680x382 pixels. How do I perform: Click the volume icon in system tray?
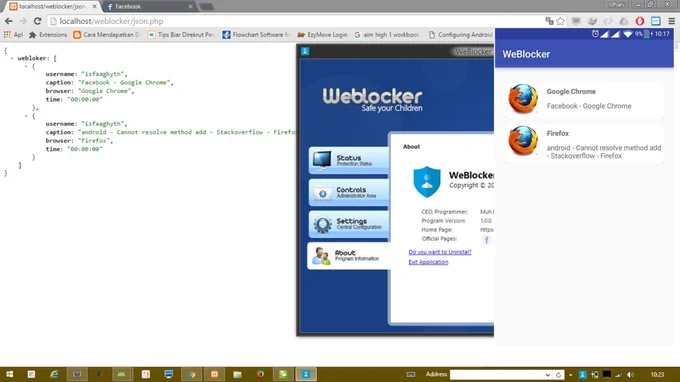(631, 375)
